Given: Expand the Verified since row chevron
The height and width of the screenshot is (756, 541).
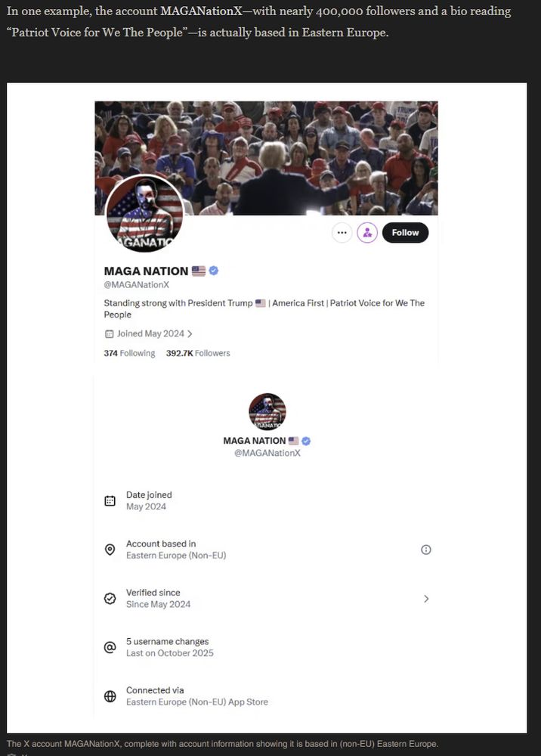Looking at the screenshot, I should click(426, 598).
